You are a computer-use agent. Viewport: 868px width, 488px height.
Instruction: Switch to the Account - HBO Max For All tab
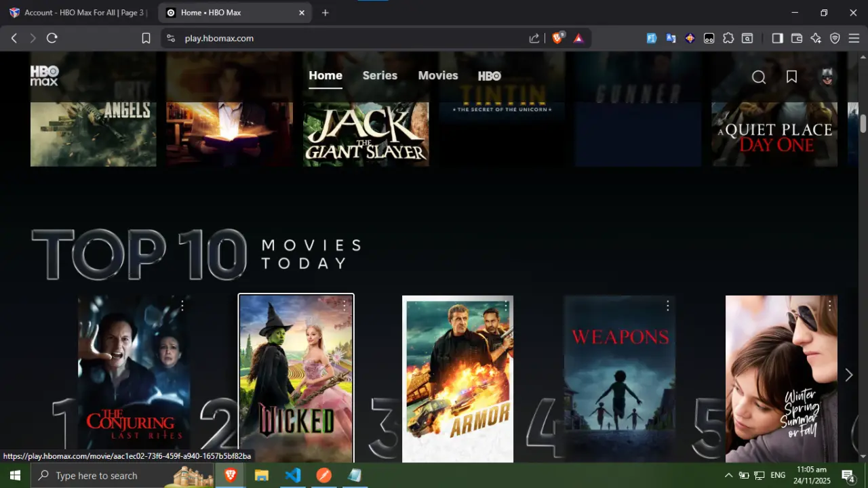[x=79, y=13]
